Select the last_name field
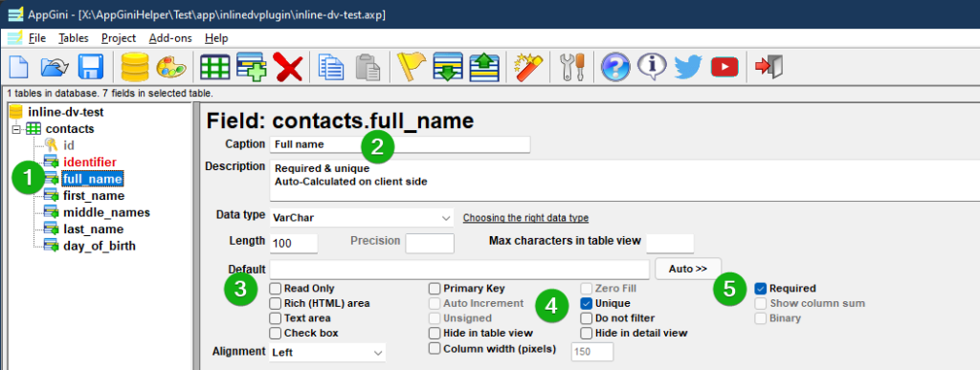Image resolution: width=980 pixels, height=370 pixels. pos(94,229)
